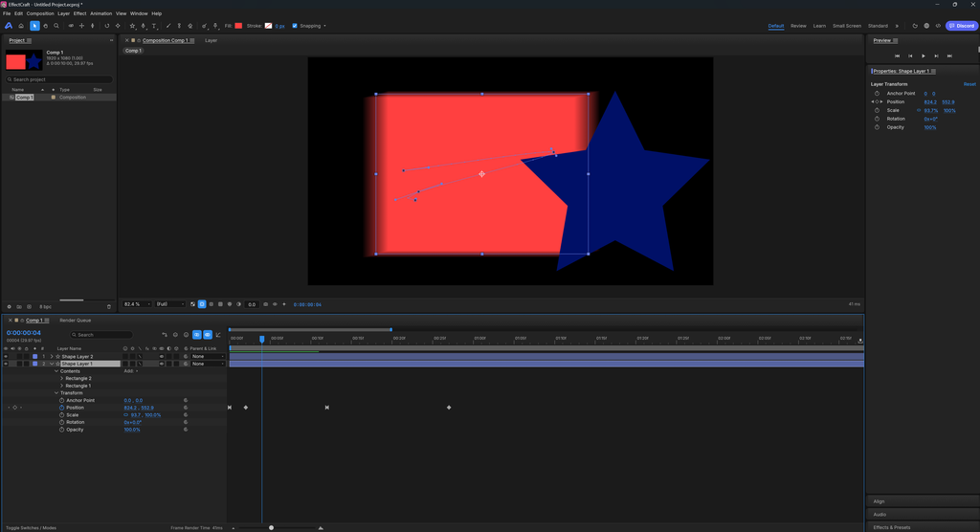980x532 pixels.
Task: Jump to first frame in Preview
Action: tap(897, 55)
